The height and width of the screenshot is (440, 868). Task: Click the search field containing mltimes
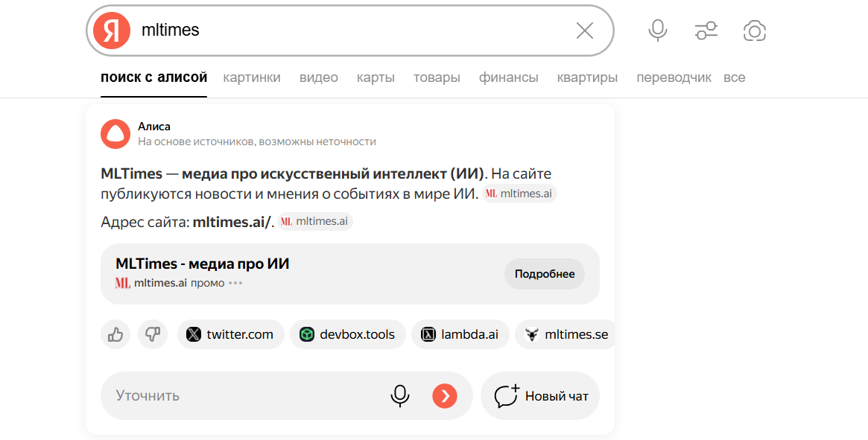tap(350, 31)
